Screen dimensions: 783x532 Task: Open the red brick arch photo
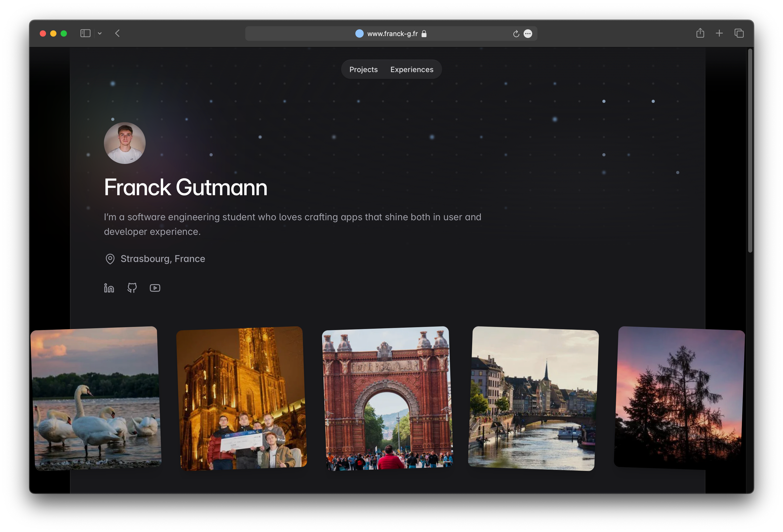pyautogui.click(x=387, y=398)
